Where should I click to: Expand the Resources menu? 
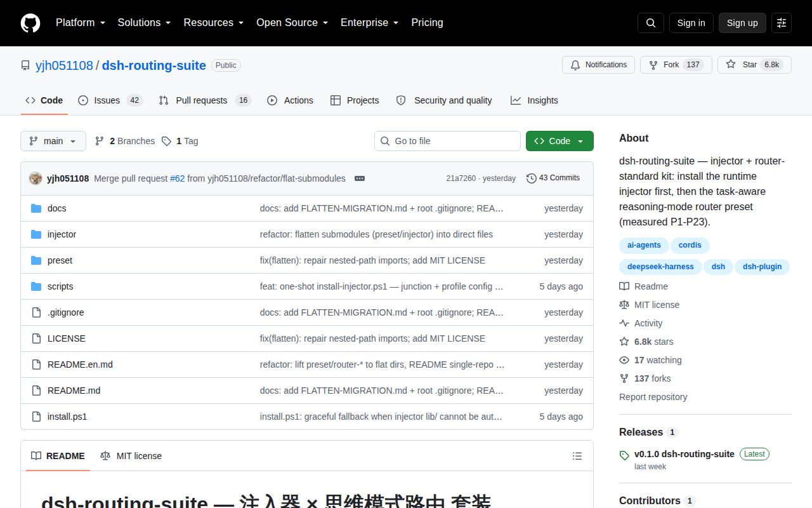[214, 23]
